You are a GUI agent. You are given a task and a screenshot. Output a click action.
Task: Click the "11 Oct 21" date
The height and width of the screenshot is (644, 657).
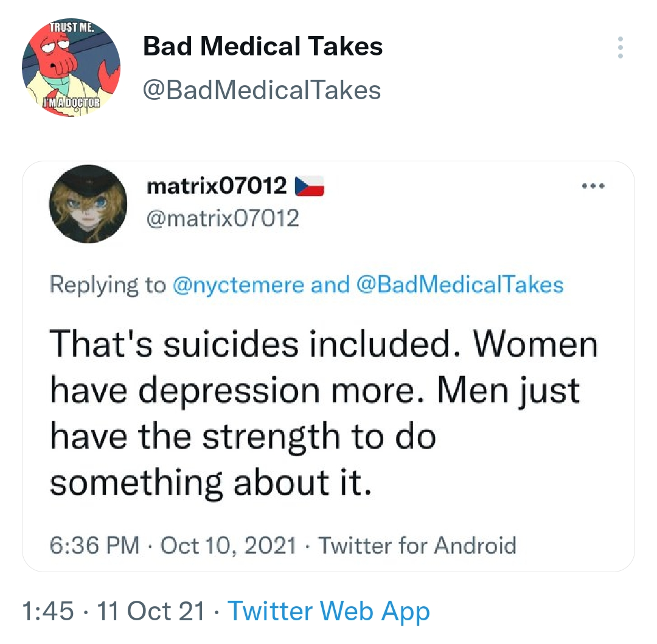[x=151, y=612]
